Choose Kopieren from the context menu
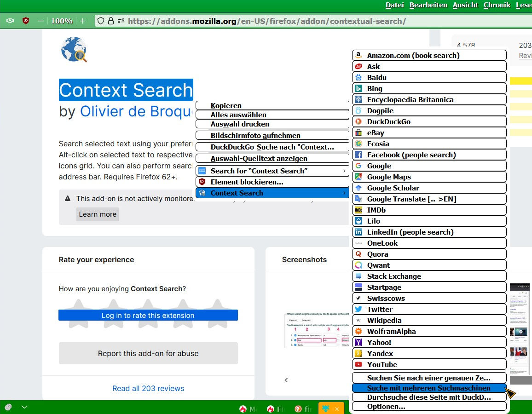Viewport: 532px width, 414px height. (x=272, y=105)
